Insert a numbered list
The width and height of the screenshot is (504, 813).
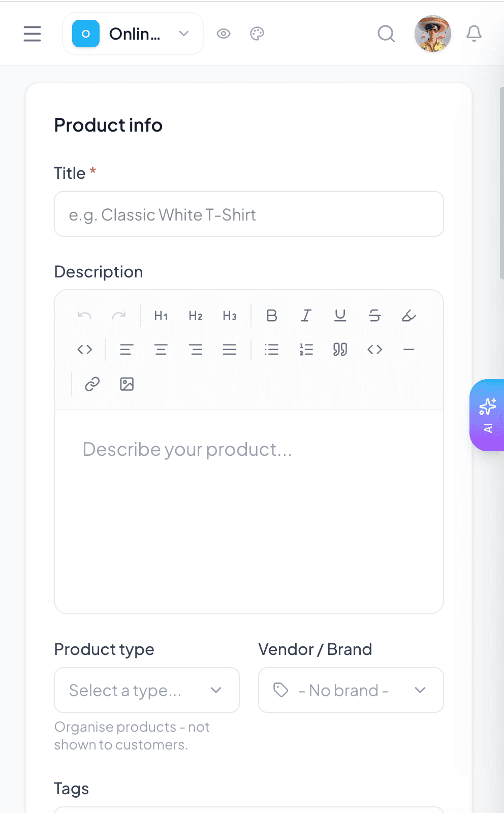306,349
